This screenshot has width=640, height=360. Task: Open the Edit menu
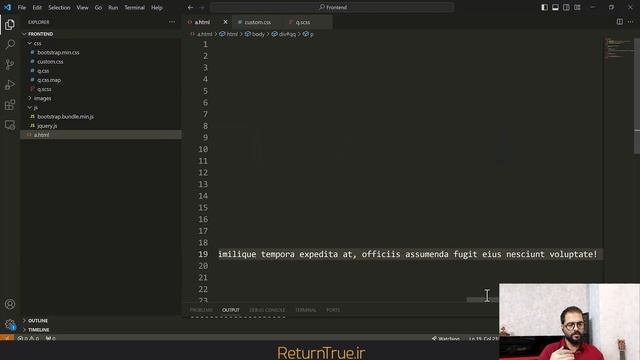(37, 7)
